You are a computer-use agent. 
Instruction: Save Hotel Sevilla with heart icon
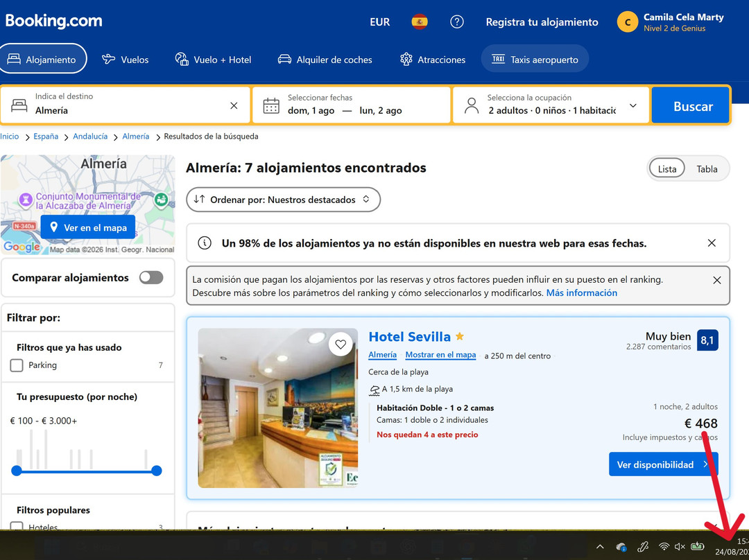tap(341, 344)
